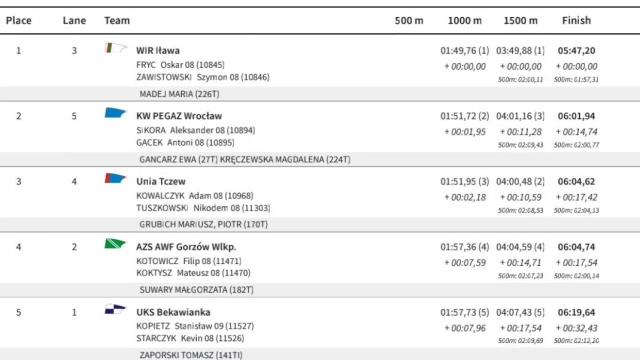
Task: Click the blue KW PEGAZ Wrocław flag
Action: click(x=115, y=113)
